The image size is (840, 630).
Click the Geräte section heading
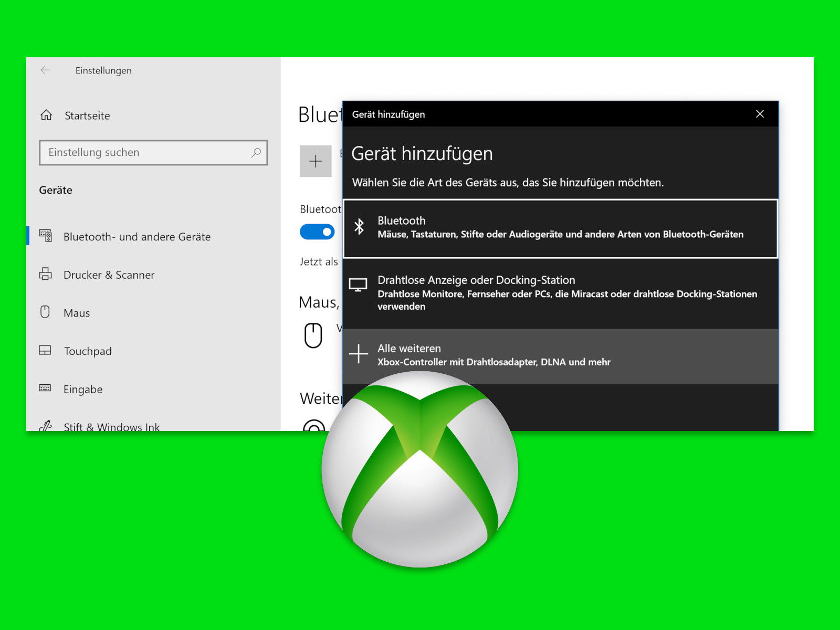(56, 190)
